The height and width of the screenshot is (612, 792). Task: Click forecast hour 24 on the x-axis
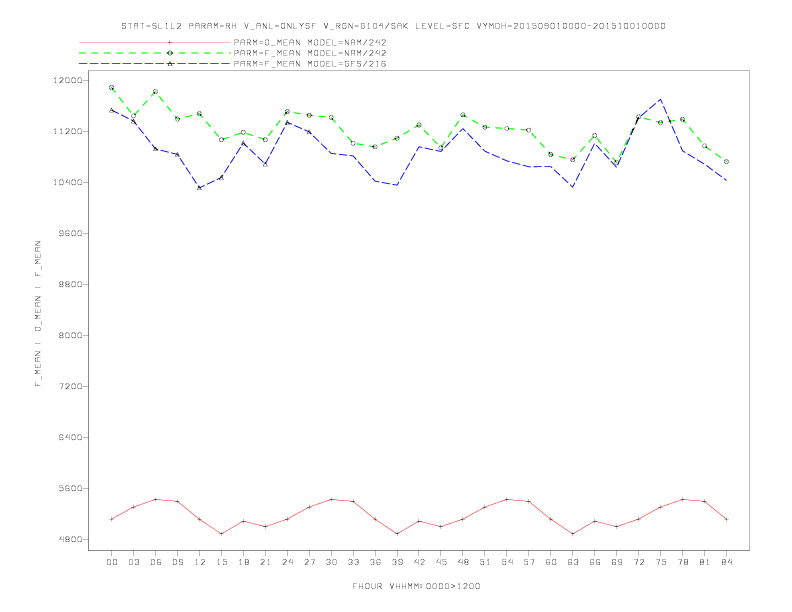click(287, 562)
